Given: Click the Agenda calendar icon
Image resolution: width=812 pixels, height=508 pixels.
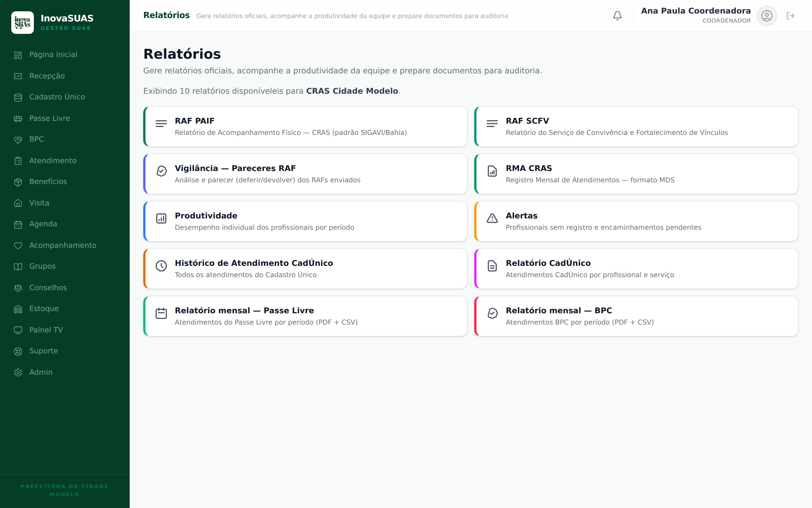Looking at the screenshot, I should tap(18, 224).
